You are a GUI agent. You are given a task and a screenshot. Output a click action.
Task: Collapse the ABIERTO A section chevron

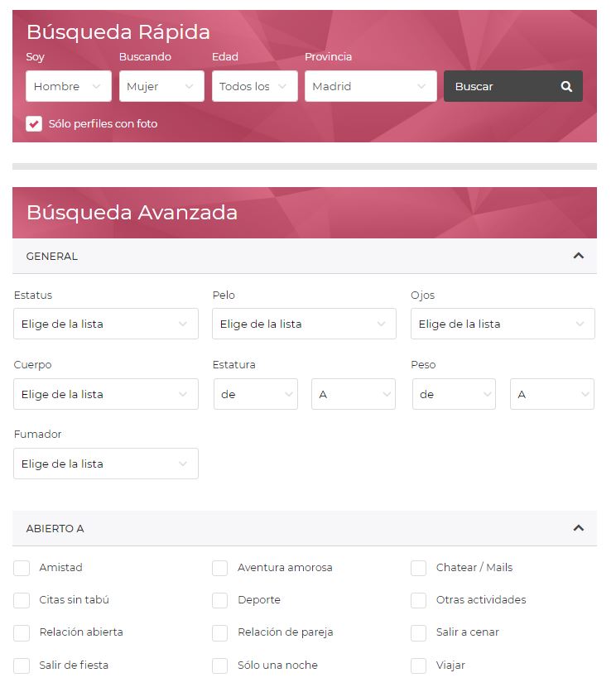coord(578,528)
